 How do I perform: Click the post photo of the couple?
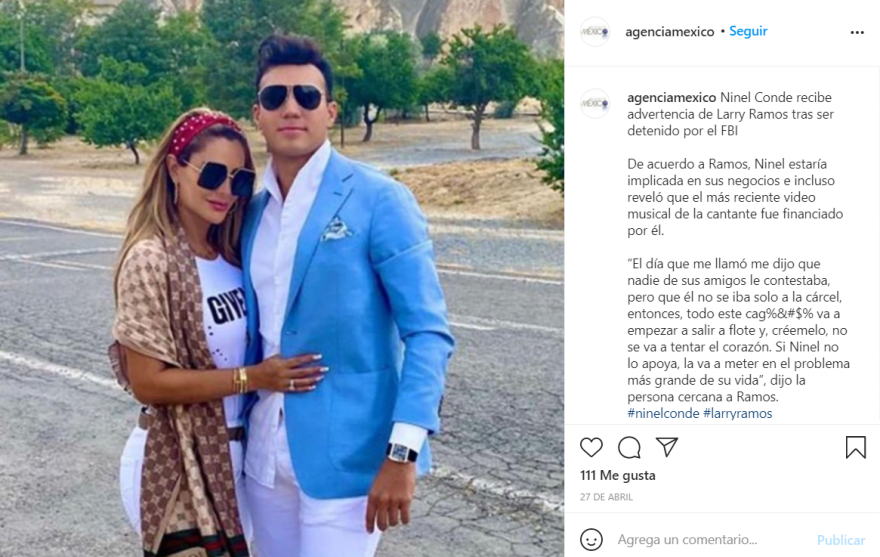tap(282, 278)
